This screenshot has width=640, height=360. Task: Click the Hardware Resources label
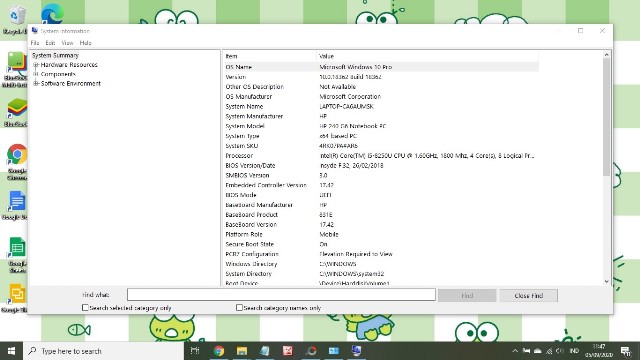pos(69,64)
